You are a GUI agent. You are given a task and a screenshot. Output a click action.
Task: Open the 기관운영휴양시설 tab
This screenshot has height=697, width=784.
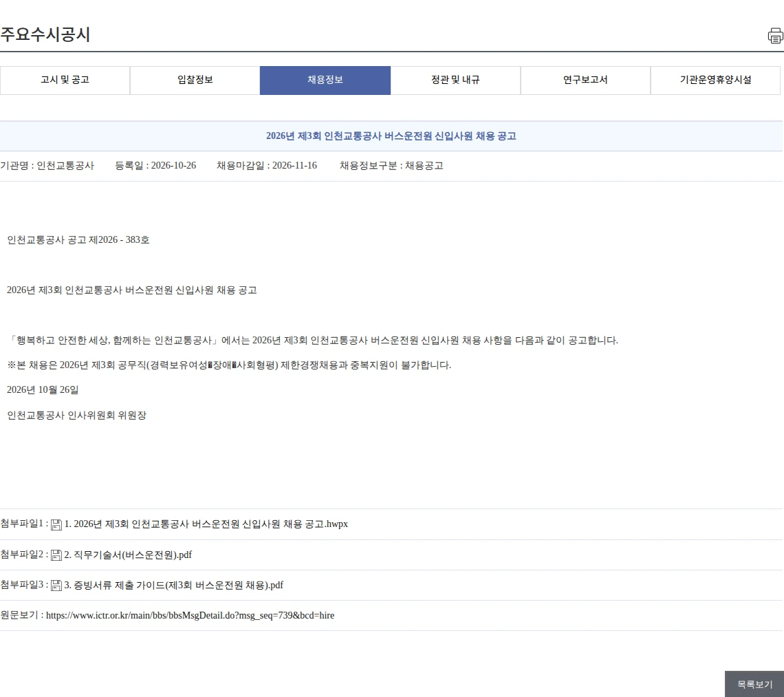715,80
